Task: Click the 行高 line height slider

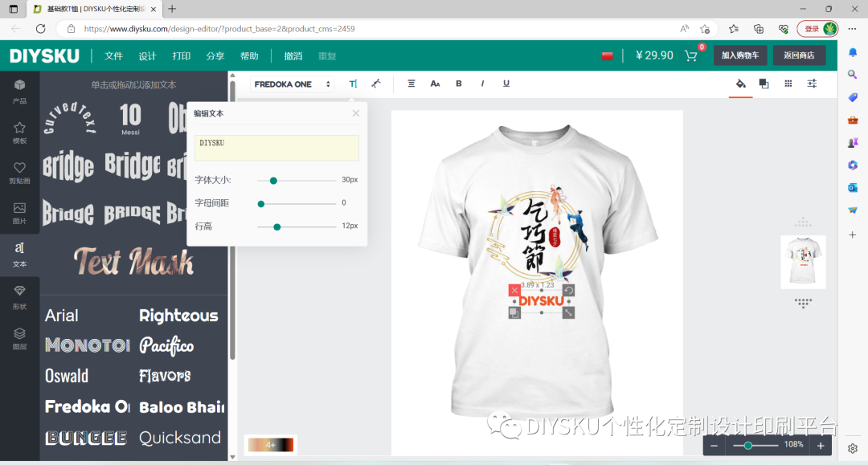Action: point(297,226)
